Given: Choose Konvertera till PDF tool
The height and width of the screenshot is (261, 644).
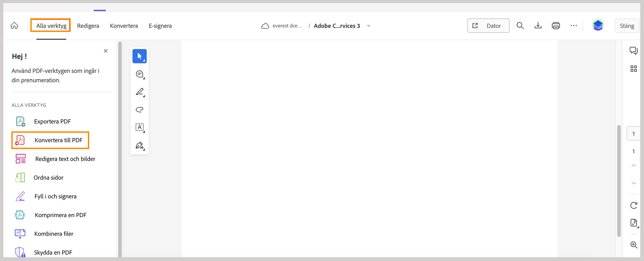Looking at the screenshot, I should (50, 140).
